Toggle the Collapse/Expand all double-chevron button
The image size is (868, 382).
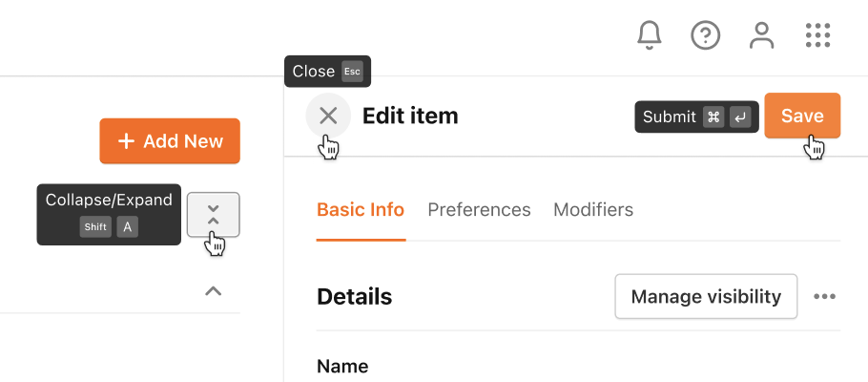pyautogui.click(x=213, y=215)
